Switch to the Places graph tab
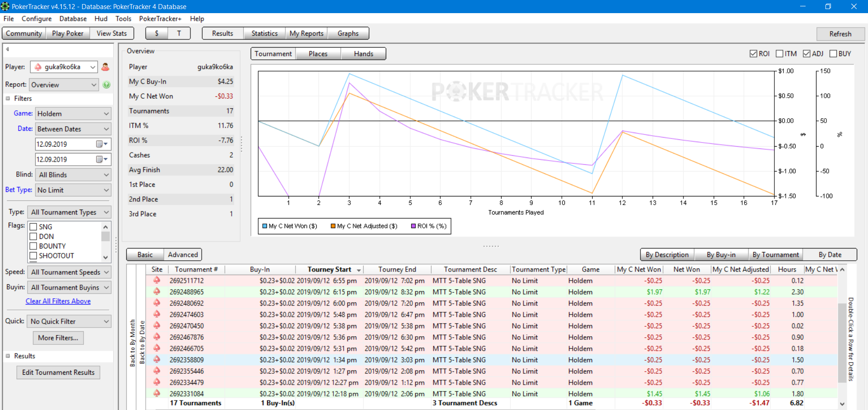 pyautogui.click(x=318, y=54)
